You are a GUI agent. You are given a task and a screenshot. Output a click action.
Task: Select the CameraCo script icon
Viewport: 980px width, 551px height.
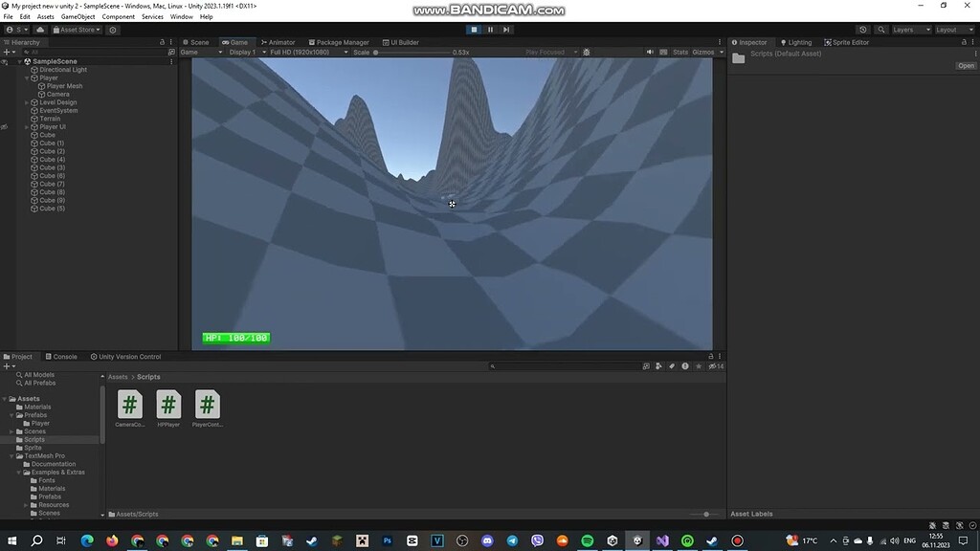(129, 406)
